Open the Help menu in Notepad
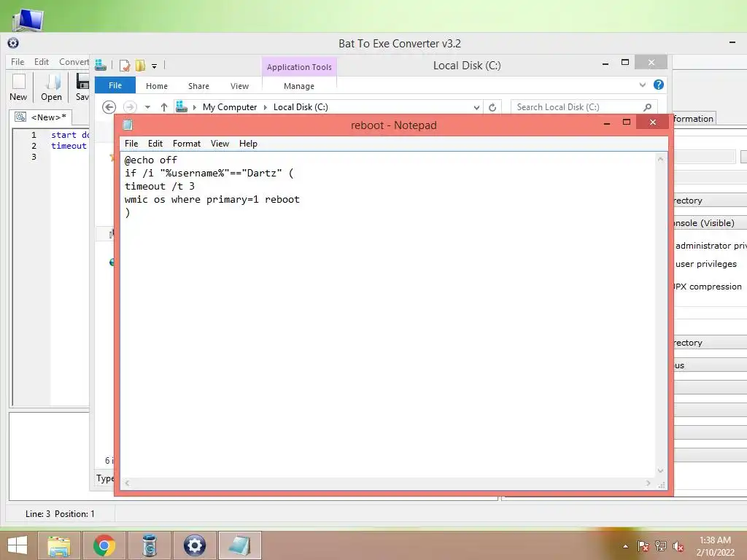This screenshot has height=560, width=747. (x=248, y=144)
